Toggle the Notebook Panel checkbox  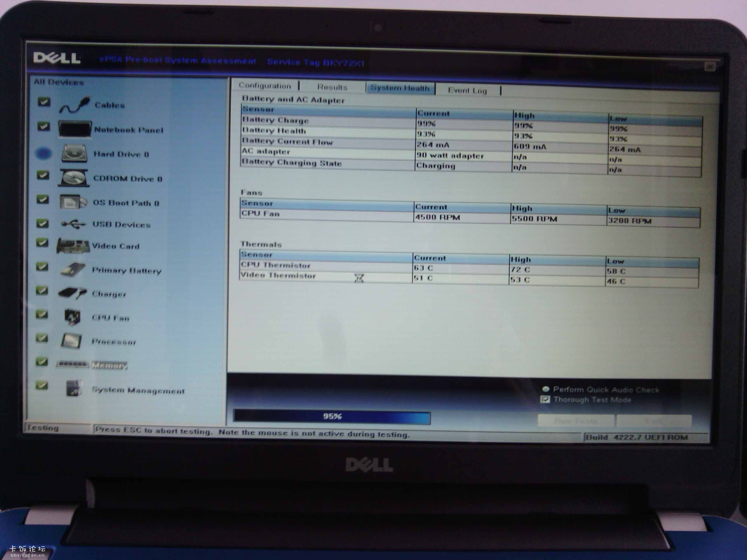pyautogui.click(x=43, y=126)
